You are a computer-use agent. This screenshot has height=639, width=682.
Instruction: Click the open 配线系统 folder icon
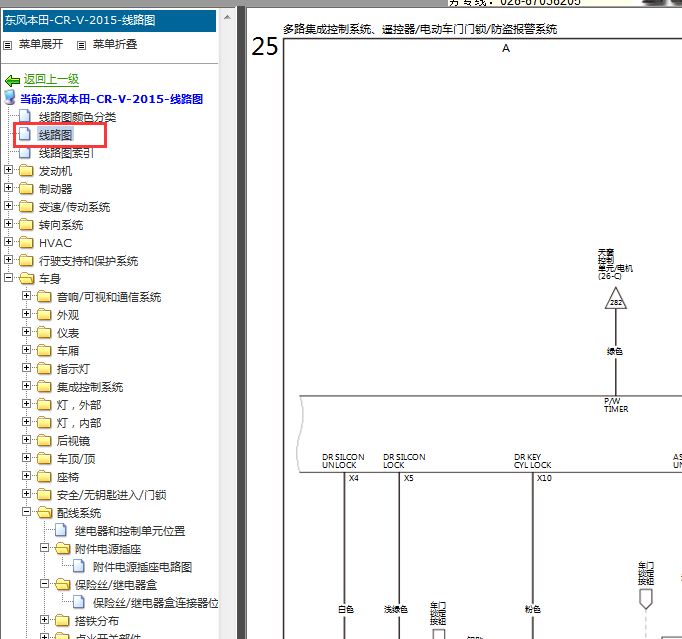point(44,512)
